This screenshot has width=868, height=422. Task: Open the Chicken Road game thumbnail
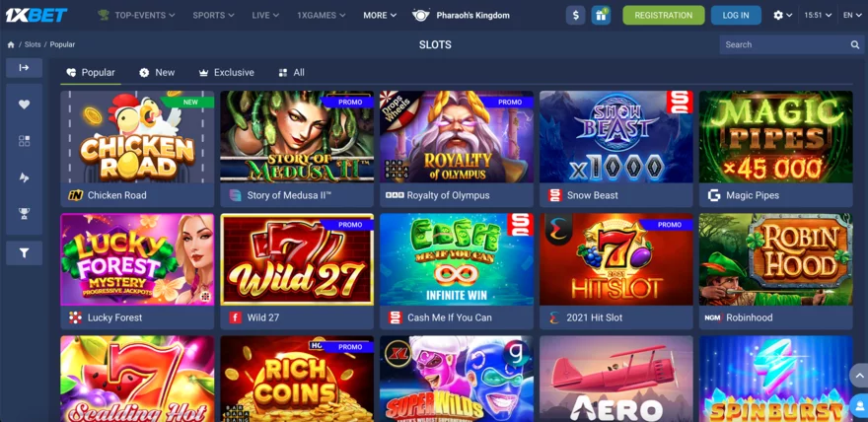pyautogui.click(x=137, y=137)
